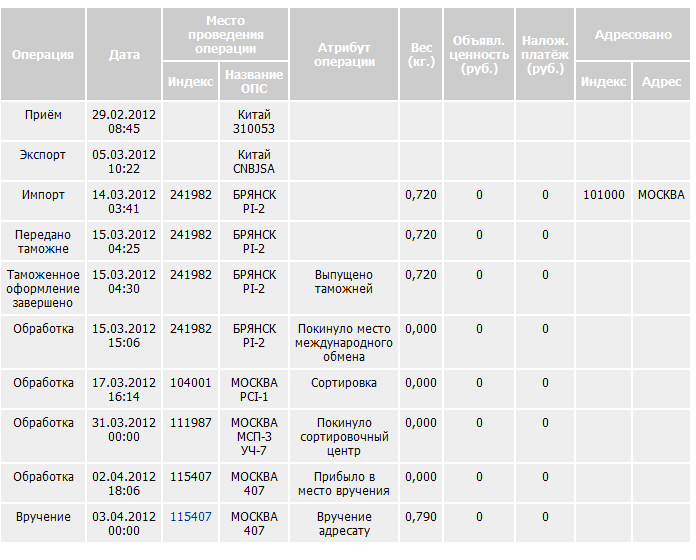Screen dimensions: 696x560
Task: Click the Дата column header
Action: 124,54
